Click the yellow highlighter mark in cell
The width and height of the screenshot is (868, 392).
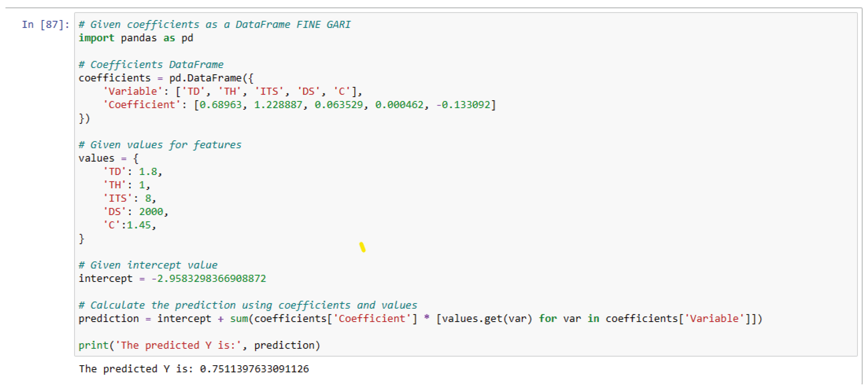[362, 247]
